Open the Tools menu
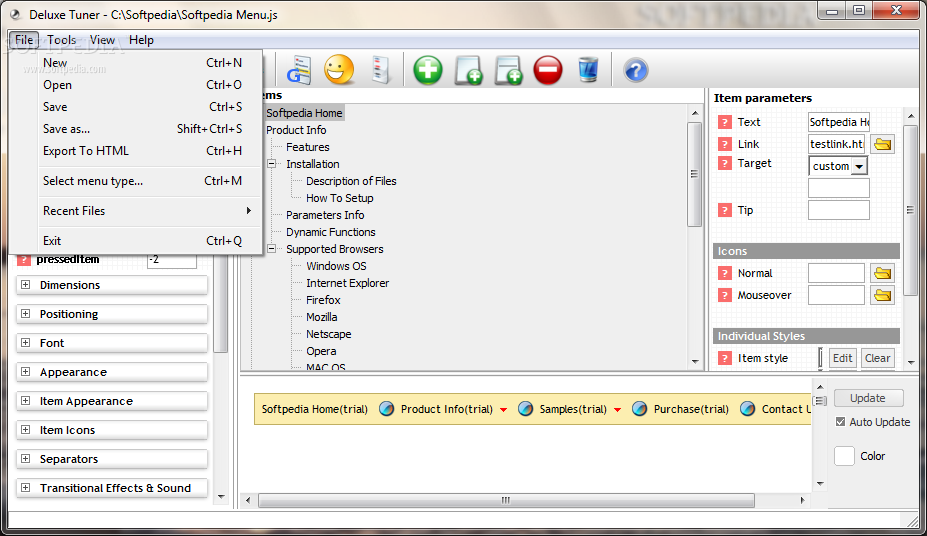Screen dimensions: 927x536 point(61,40)
